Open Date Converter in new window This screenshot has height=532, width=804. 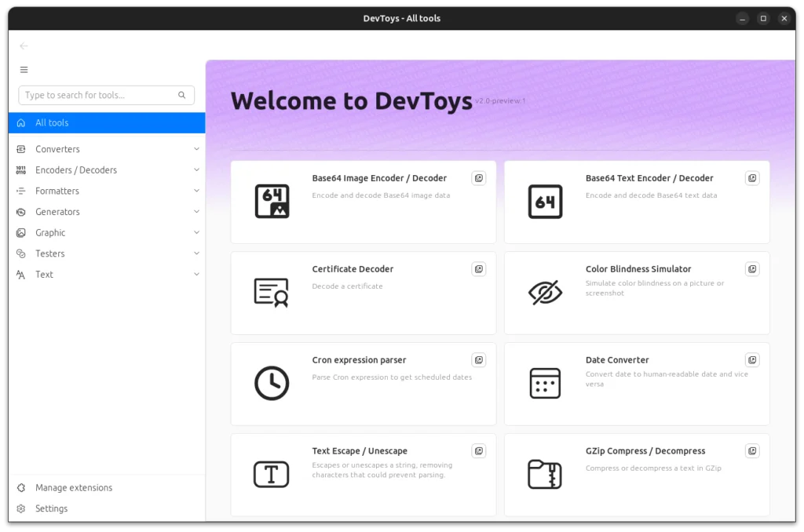[751, 360]
